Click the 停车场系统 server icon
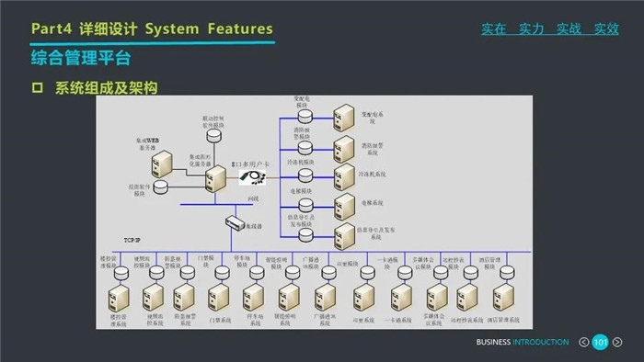644x362 pixels. (253, 298)
